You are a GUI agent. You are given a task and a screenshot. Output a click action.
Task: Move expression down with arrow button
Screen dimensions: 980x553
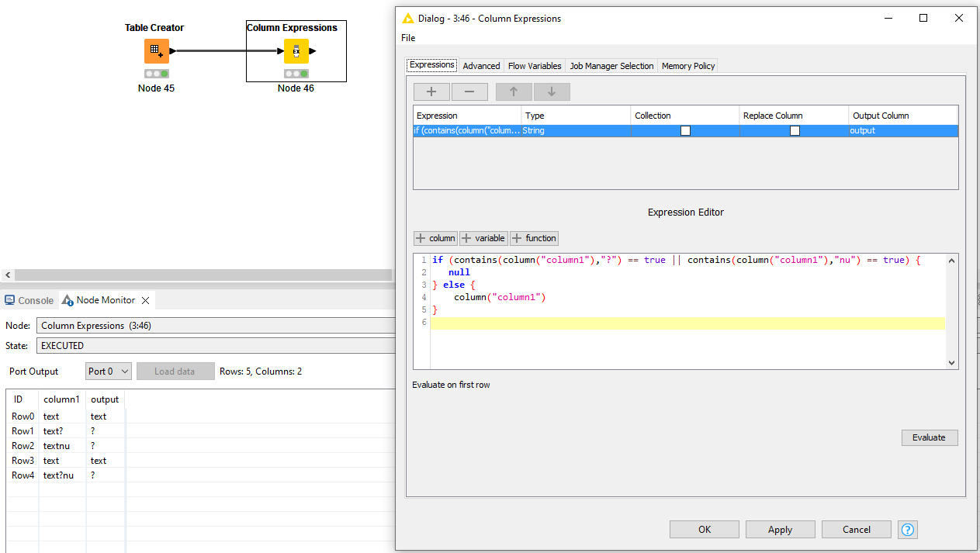(x=552, y=92)
